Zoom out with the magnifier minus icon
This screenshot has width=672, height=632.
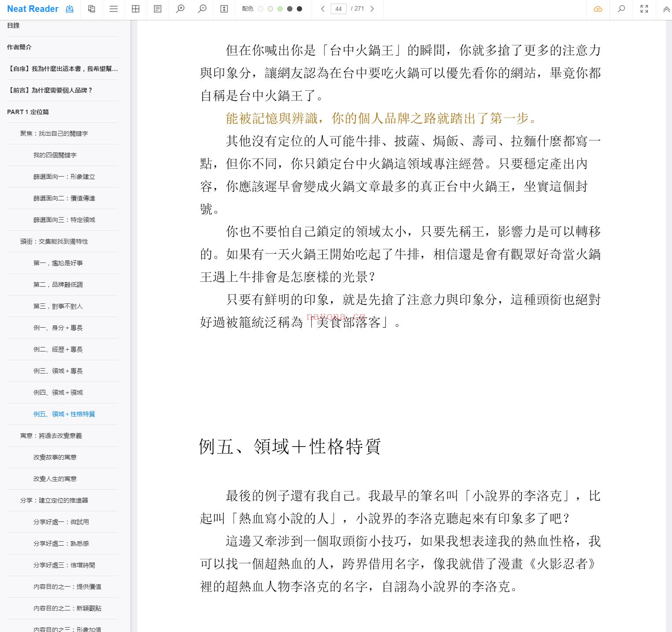click(202, 9)
